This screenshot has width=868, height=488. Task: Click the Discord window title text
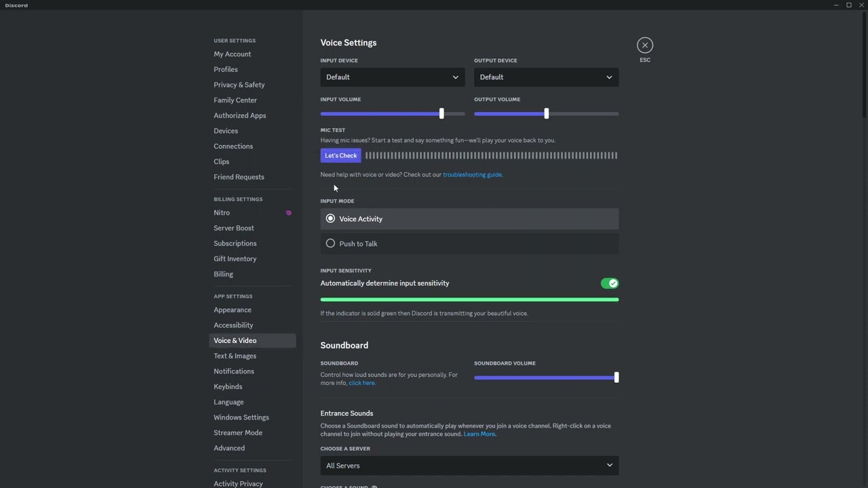click(16, 5)
